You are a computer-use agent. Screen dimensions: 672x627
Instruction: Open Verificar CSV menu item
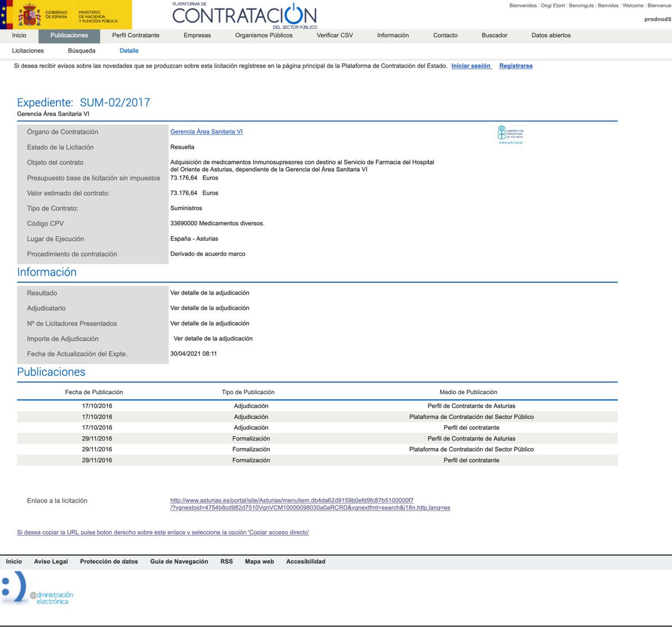335,35
